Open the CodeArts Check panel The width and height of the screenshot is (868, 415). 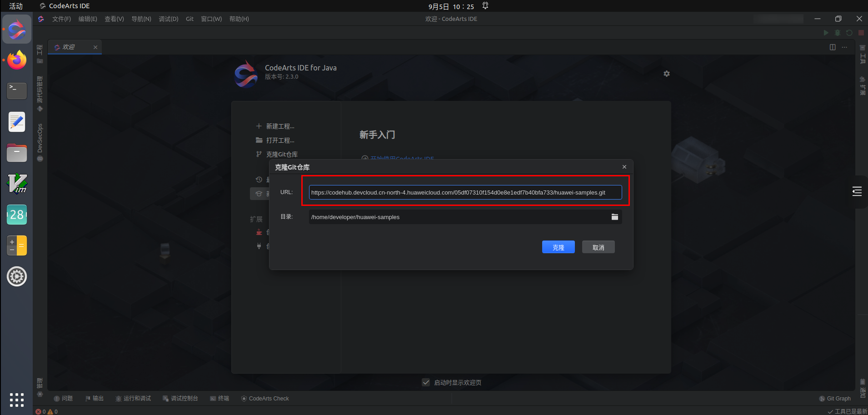[265, 399]
